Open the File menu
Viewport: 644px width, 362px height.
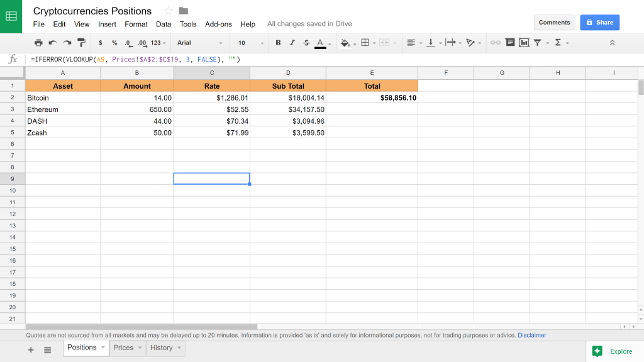pos(38,25)
